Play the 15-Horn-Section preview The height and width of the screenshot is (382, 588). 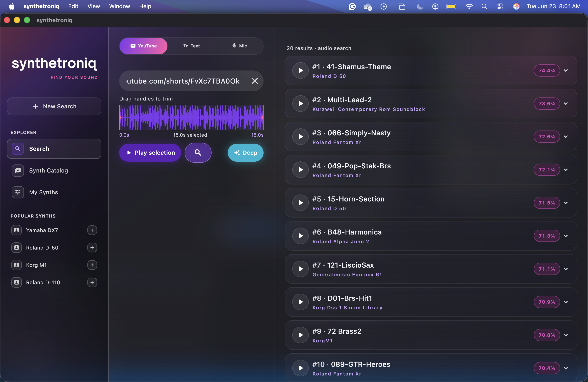(x=301, y=203)
